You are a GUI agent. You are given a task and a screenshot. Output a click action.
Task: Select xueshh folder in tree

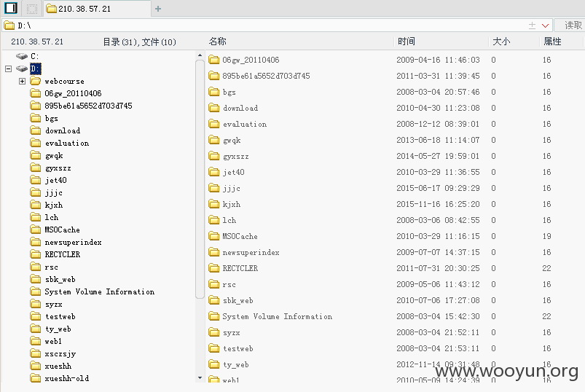(x=58, y=366)
